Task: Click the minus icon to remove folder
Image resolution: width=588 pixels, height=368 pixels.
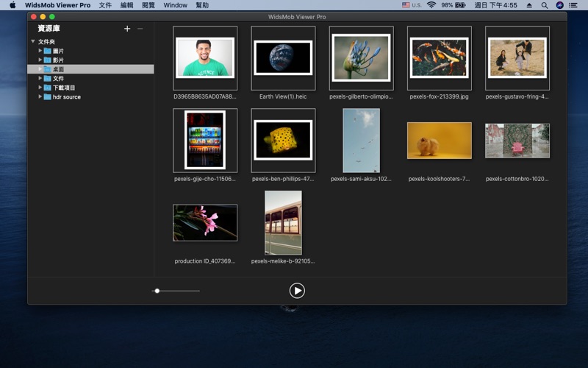Action: click(x=140, y=29)
